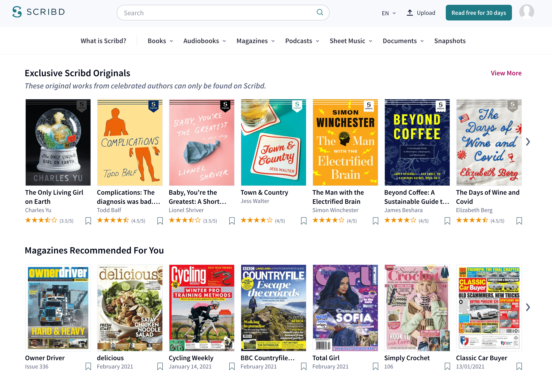The height and width of the screenshot is (392, 552).
Task: Open Jess Walter author link
Action: pos(255,201)
